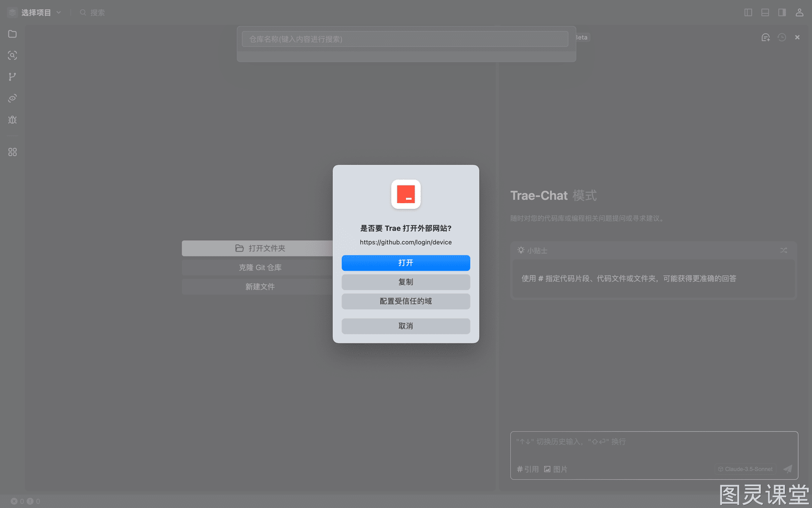Open the extensions grid icon in sidebar
812x508 pixels.
click(13, 152)
